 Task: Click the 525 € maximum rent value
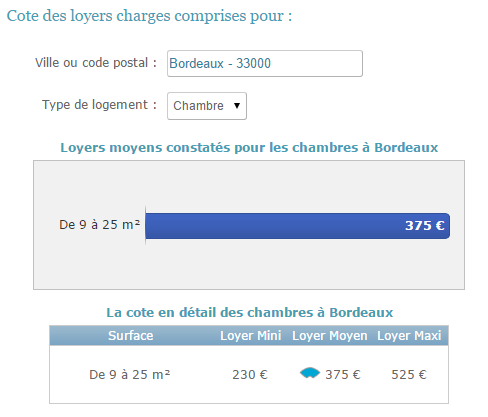tap(409, 375)
